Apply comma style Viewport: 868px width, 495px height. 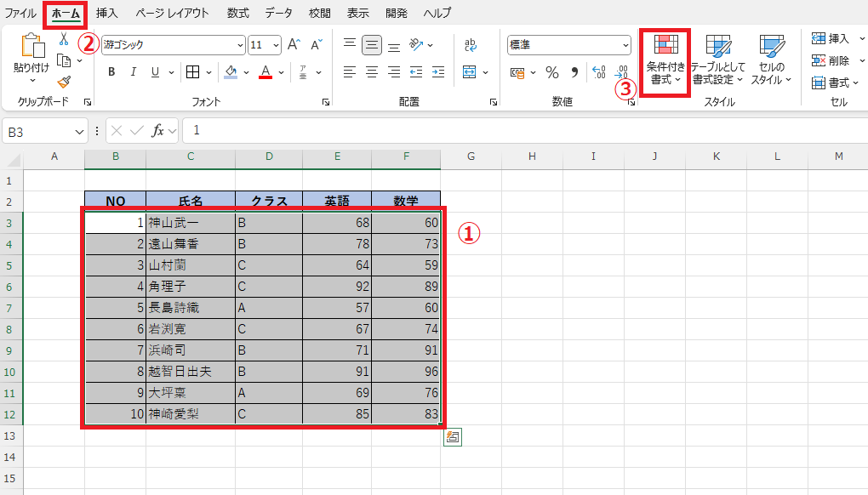(x=574, y=72)
